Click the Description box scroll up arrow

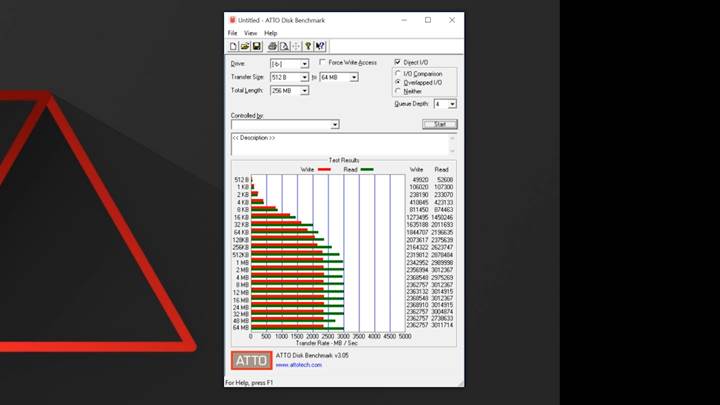click(x=452, y=138)
